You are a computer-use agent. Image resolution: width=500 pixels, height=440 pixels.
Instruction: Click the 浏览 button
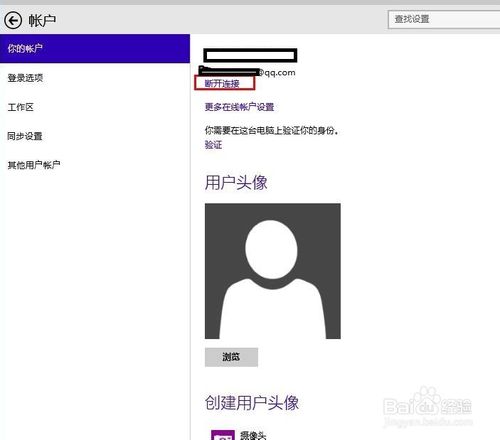[x=231, y=357]
